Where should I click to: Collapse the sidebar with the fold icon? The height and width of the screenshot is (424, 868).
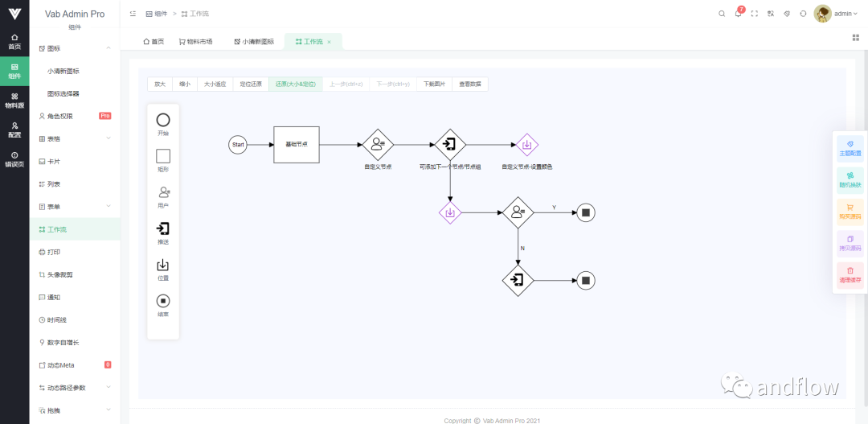click(x=133, y=14)
